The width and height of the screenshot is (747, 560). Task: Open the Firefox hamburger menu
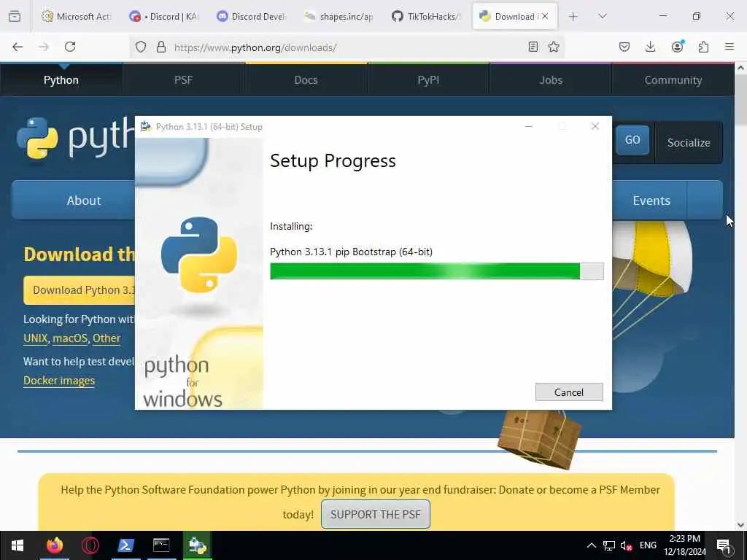pyautogui.click(x=729, y=47)
